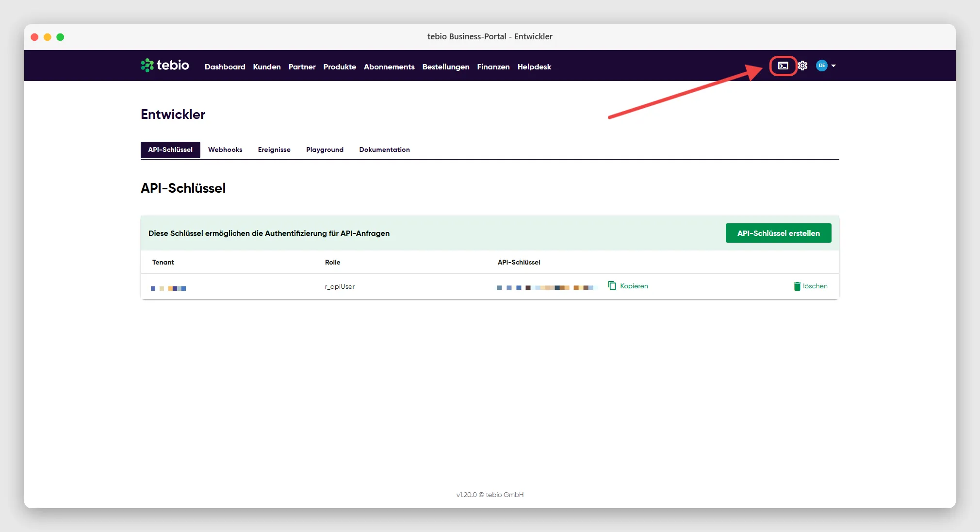Minimize the window with yellow button
The width and height of the screenshot is (980, 532).
click(x=48, y=37)
